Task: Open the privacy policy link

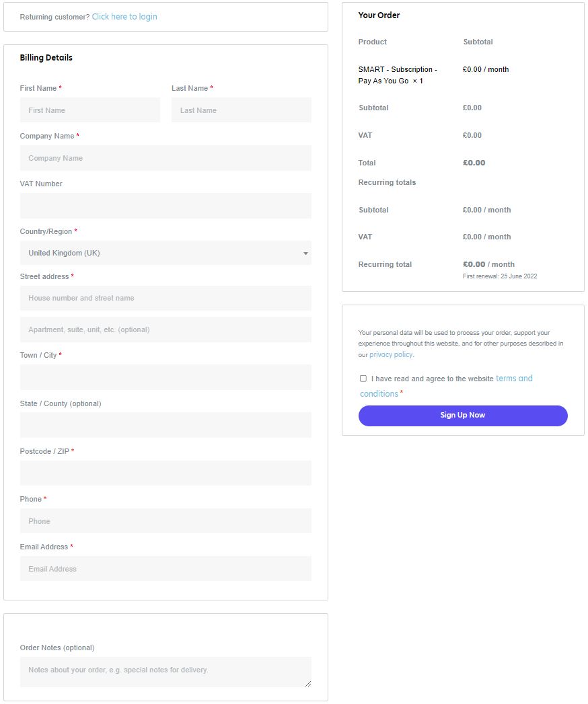Action: [x=391, y=354]
